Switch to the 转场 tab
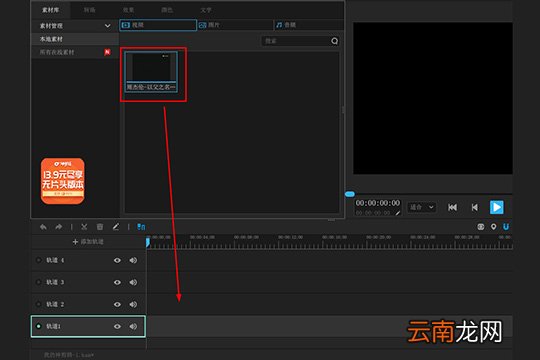The image size is (540, 360). pos(90,10)
